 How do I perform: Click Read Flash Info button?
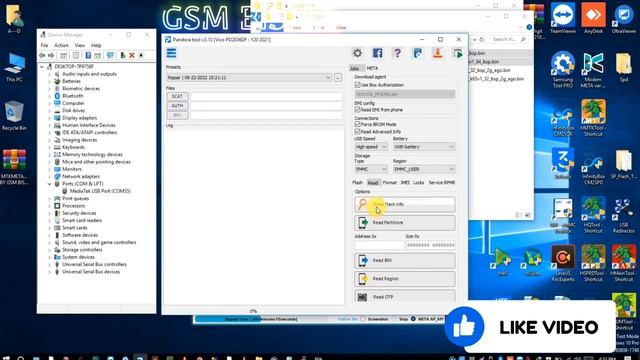point(405,204)
